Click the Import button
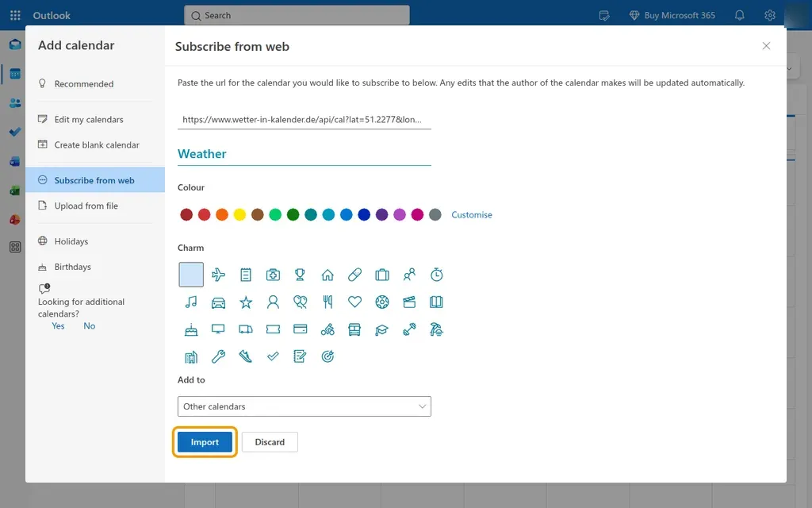This screenshot has width=812, height=508. point(205,441)
